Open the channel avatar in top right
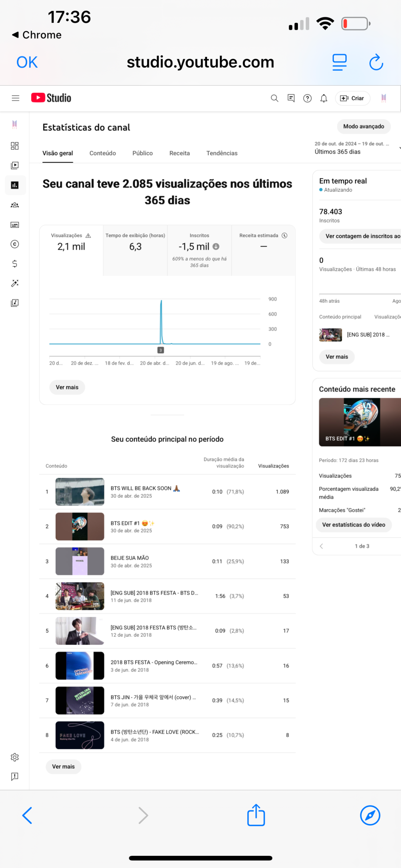This screenshot has height=868, width=401. coord(384,98)
